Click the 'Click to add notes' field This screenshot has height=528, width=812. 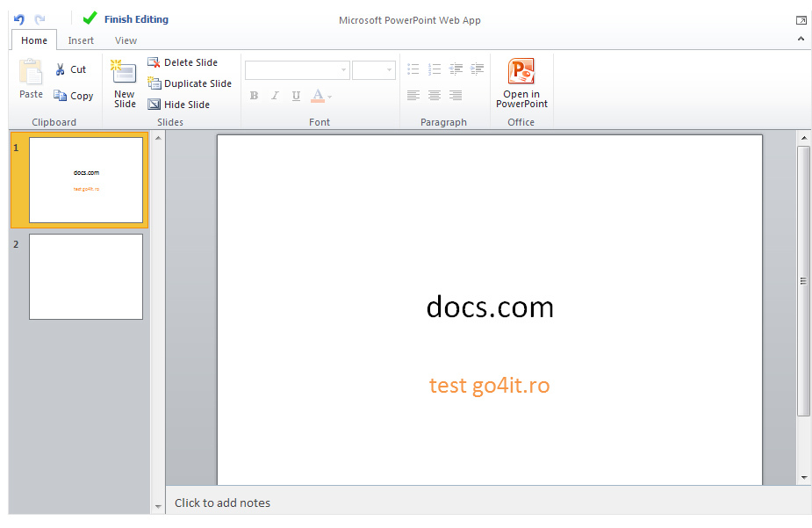click(x=488, y=503)
